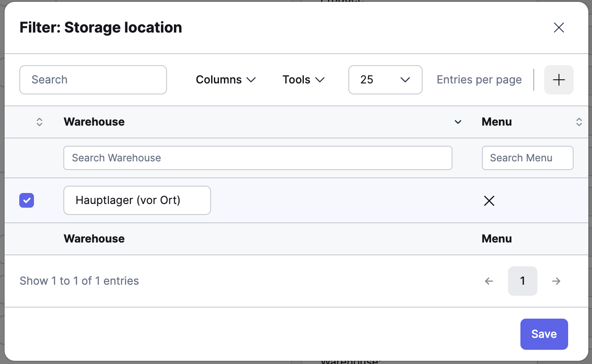
Task: Sort the Menu column with arrows
Action: click(x=579, y=122)
